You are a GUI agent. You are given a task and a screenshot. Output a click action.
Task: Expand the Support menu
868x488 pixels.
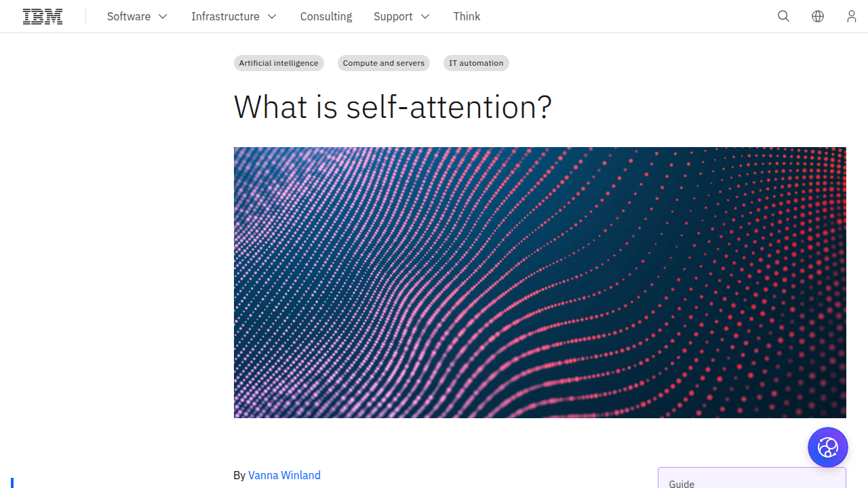coord(402,16)
